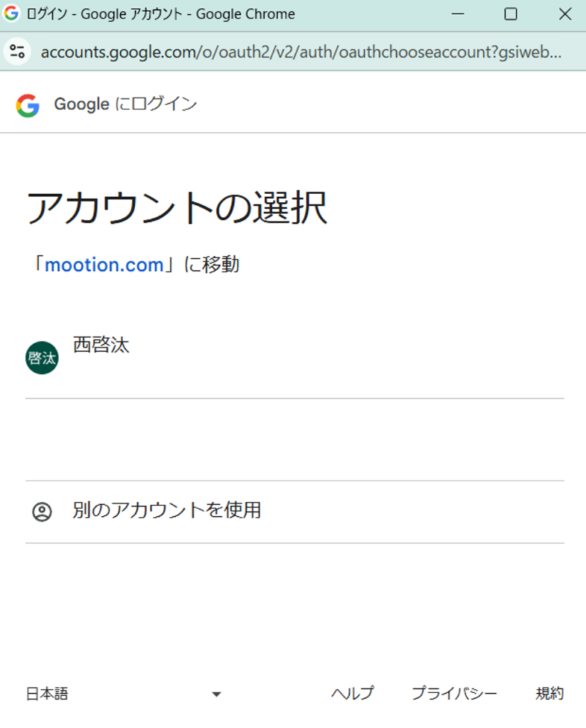Open site information via the address bar tune icon
Screen dimensions: 586x728
pyautogui.click(x=17, y=51)
